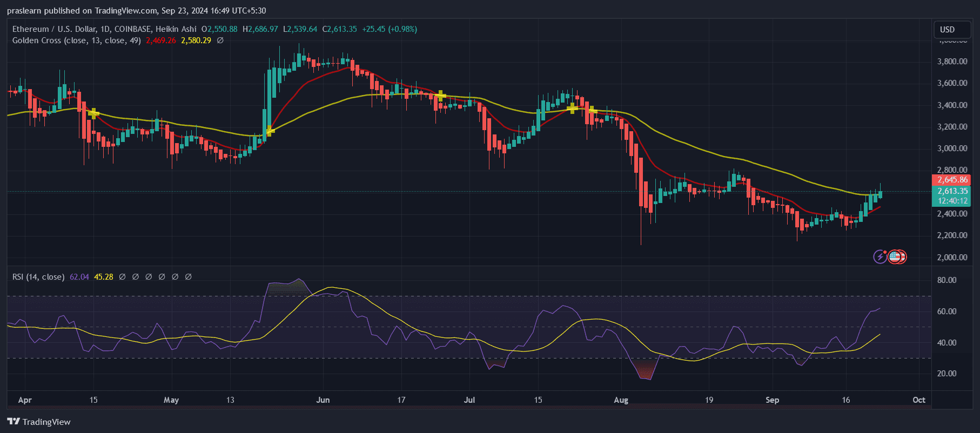This screenshot has height=433, width=980.
Task: Click the 1D interval label in the chart legend
Action: click(105, 29)
